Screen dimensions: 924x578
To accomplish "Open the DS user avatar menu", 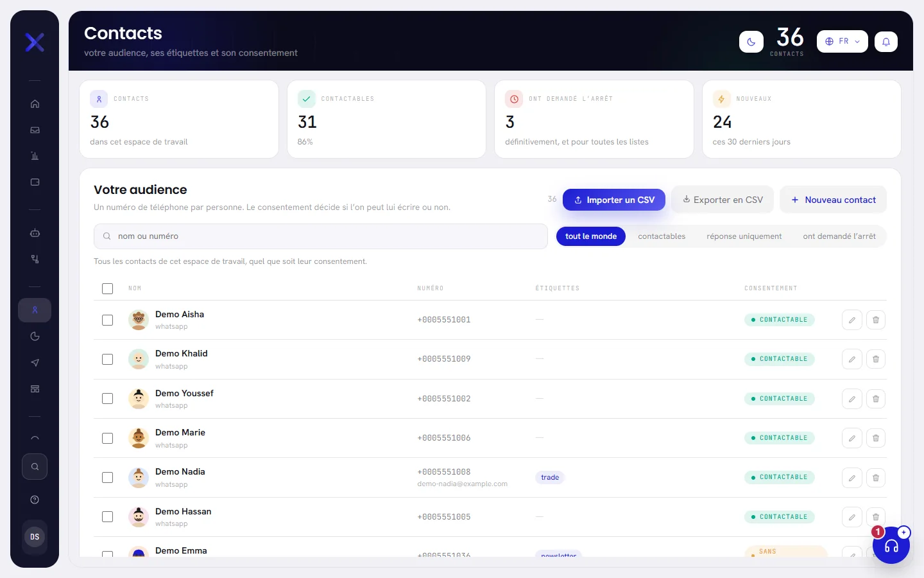I will pyautogui.click(x=35, y=537).
